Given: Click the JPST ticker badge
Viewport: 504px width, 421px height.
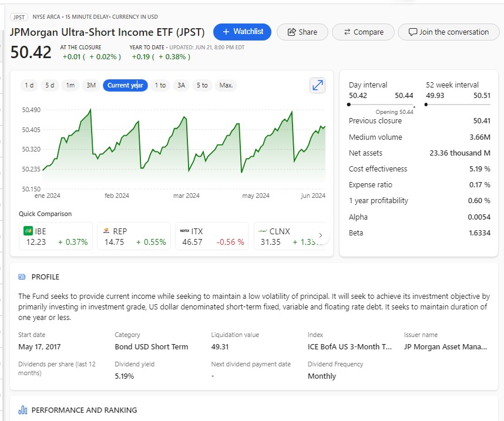Looking at the screenshot, I should [19, 17].
